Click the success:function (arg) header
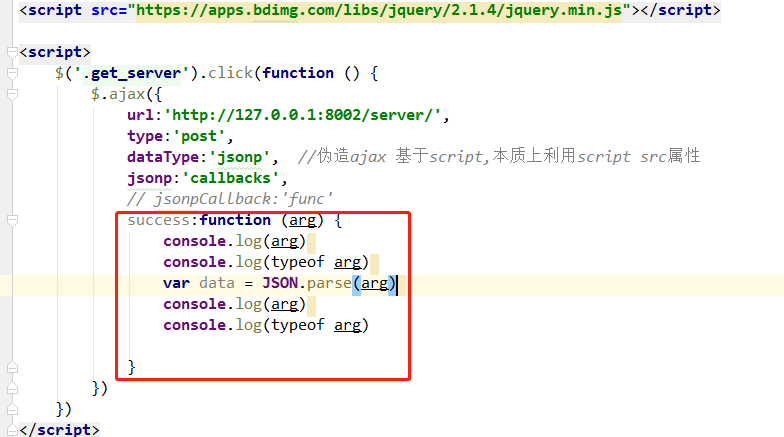 pyautogui.click(x=234, y=220)
